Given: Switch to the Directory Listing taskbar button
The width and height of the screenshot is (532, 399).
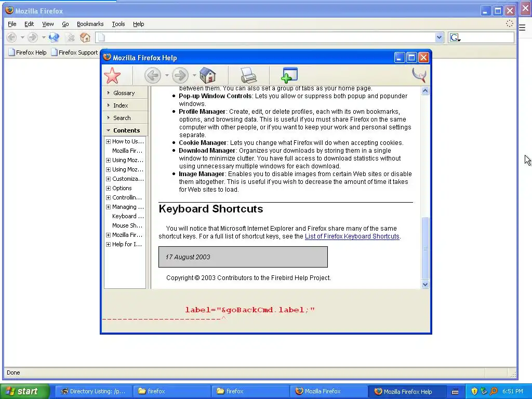Looking at the screenshot, I should (93, 391).
